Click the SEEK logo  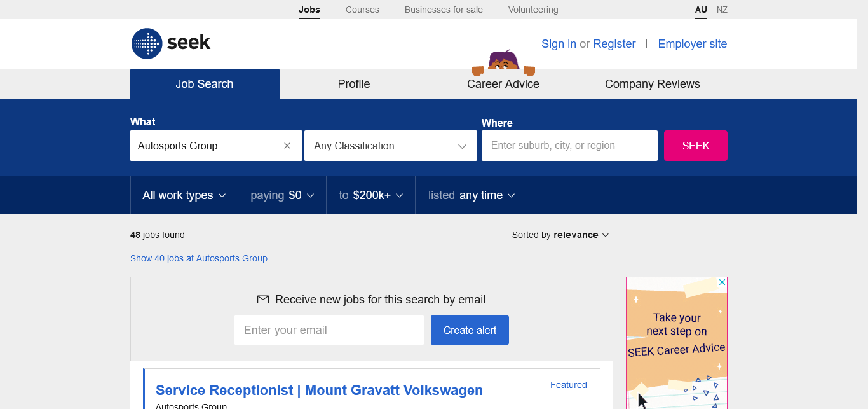point(170,43)
